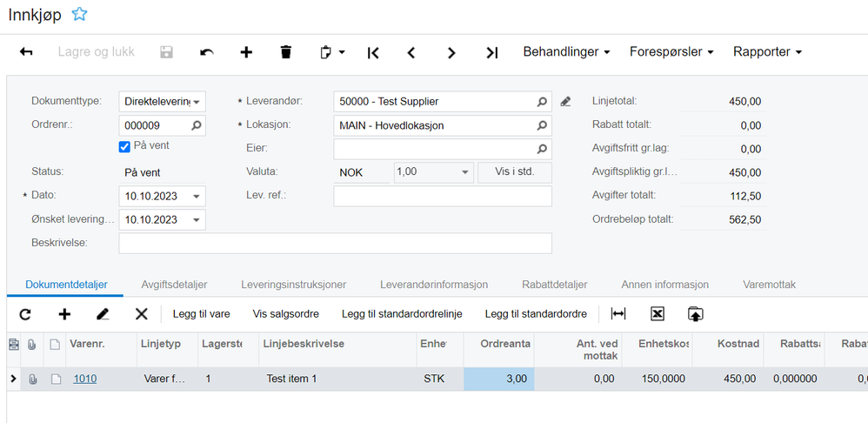The width and height of the screenshot is (868, 423).
Task: Go to next record arrow
Action: [x=451, y=52]
